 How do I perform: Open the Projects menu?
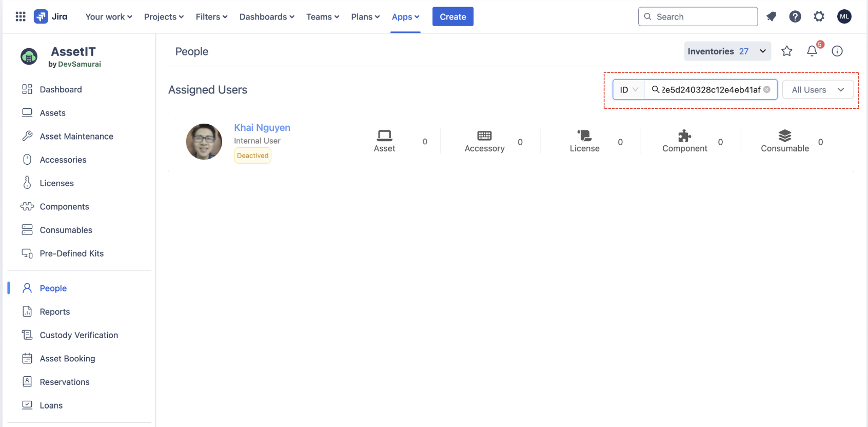pos(164,16)
